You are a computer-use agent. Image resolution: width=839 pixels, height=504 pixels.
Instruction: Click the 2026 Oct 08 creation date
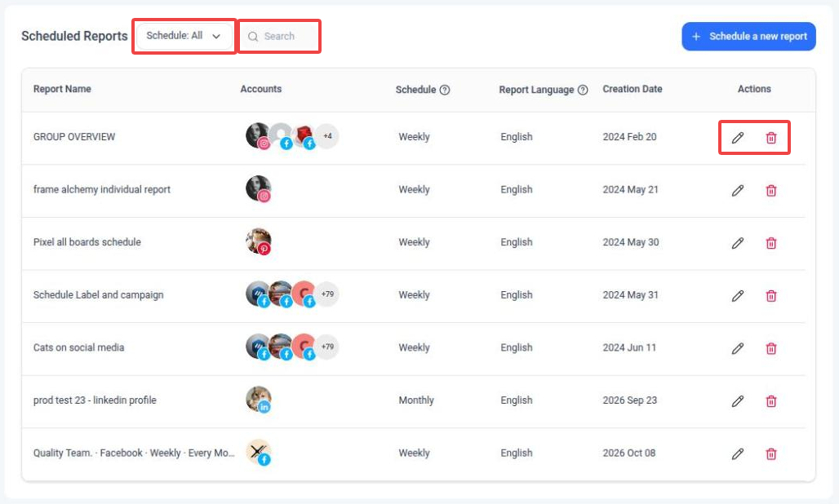coord(628,453)
